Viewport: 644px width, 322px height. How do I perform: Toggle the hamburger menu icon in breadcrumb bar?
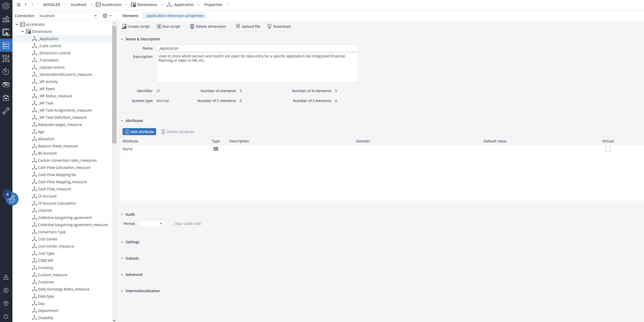tap(19, 5)
